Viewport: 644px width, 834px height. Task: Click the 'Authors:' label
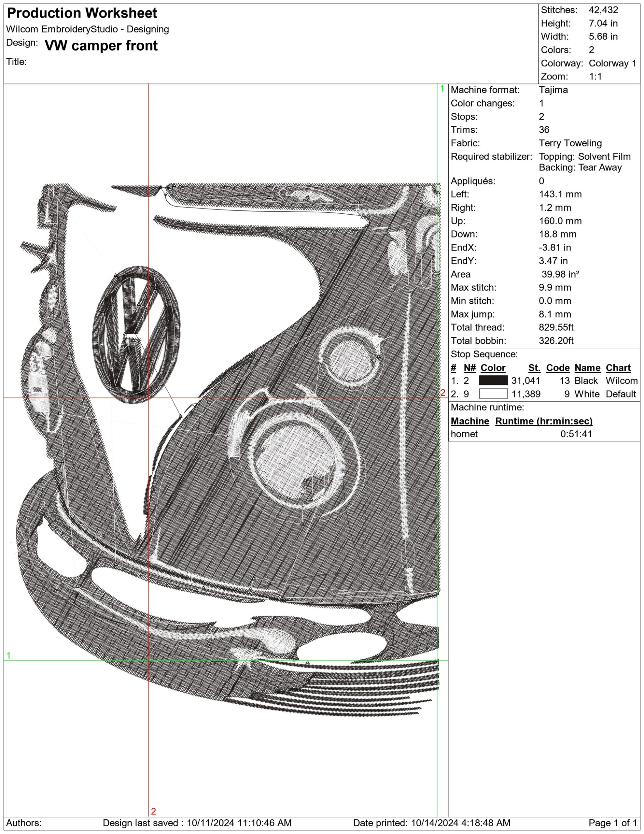point(24,823)
